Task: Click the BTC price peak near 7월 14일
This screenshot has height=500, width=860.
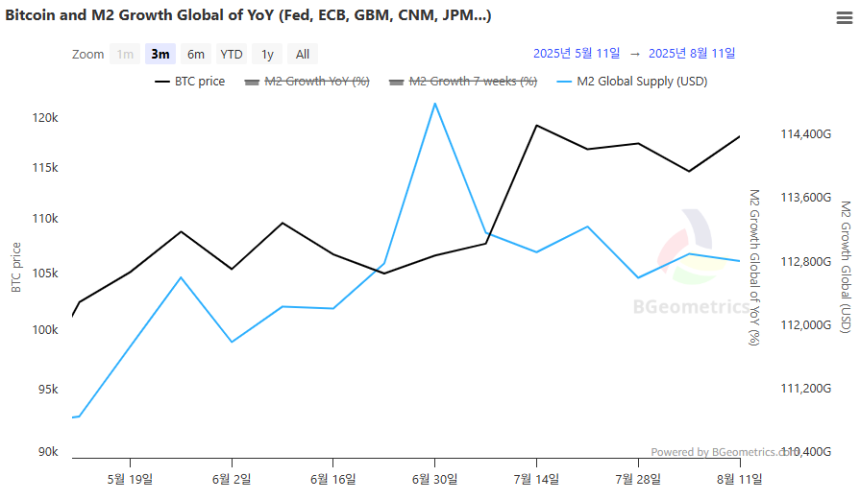Action: pos(536,126)
